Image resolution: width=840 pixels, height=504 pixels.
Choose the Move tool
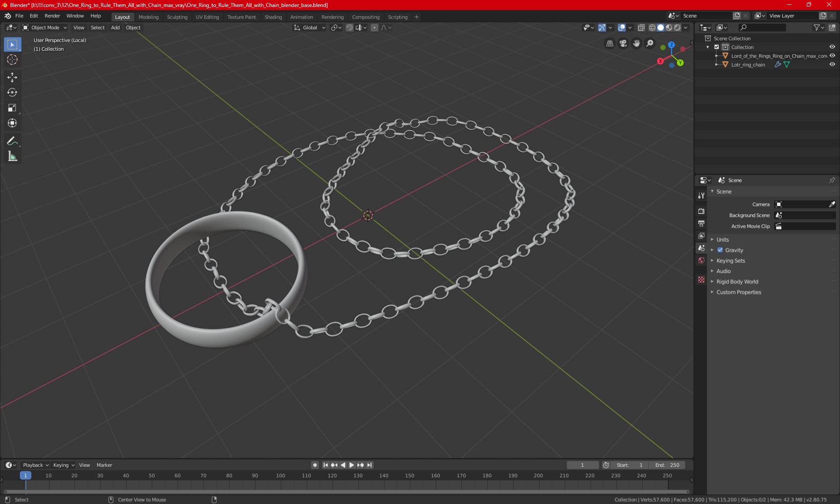(x=12, y=77)
